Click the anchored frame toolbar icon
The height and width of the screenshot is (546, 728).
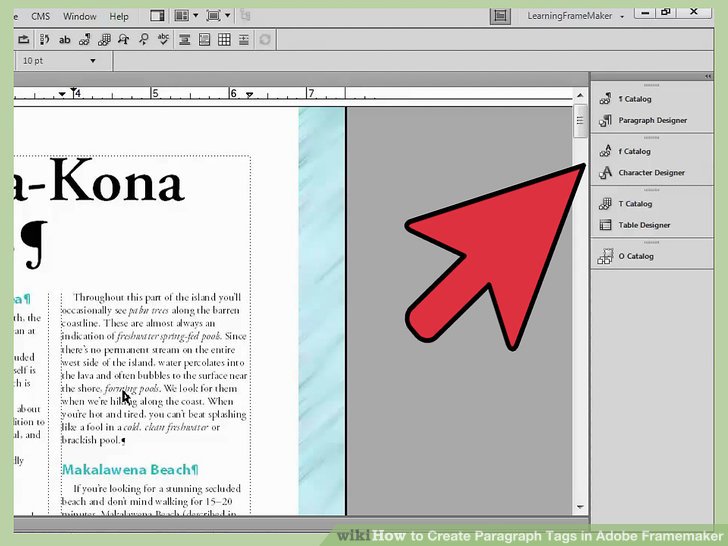(184, 39)
